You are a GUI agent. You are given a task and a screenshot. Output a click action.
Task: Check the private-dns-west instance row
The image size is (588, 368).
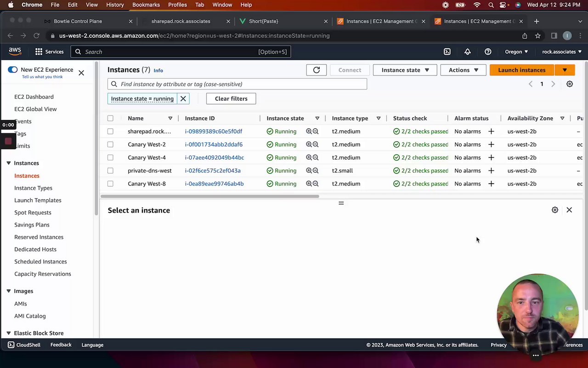coord(110,171)
